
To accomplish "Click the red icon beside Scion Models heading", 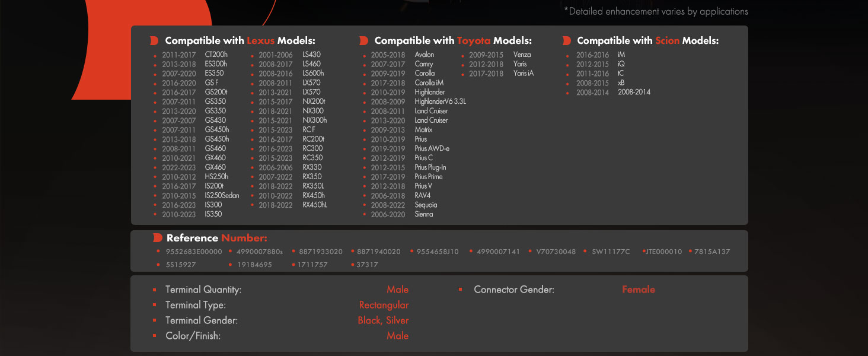I will pyautogui.click(x=566, y=41).
